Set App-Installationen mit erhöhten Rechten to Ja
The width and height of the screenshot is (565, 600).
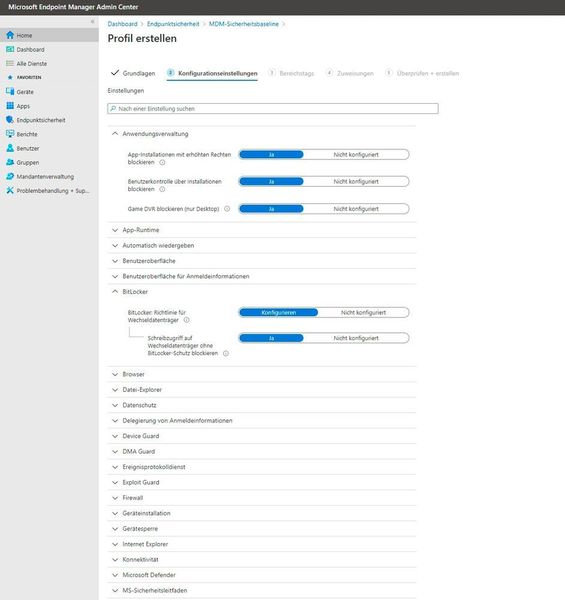click(271, 155)
